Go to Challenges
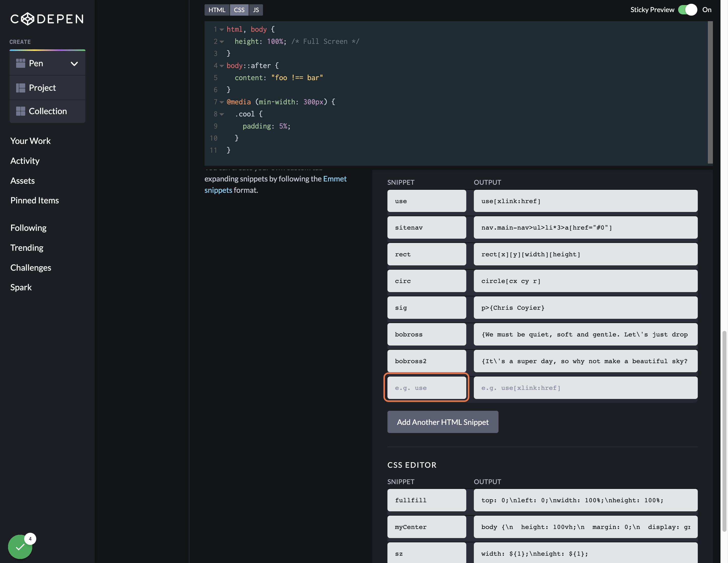 coord(31,267)
